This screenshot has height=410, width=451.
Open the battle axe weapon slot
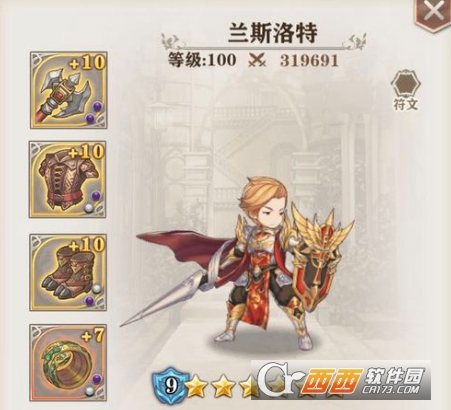[69, 90]
